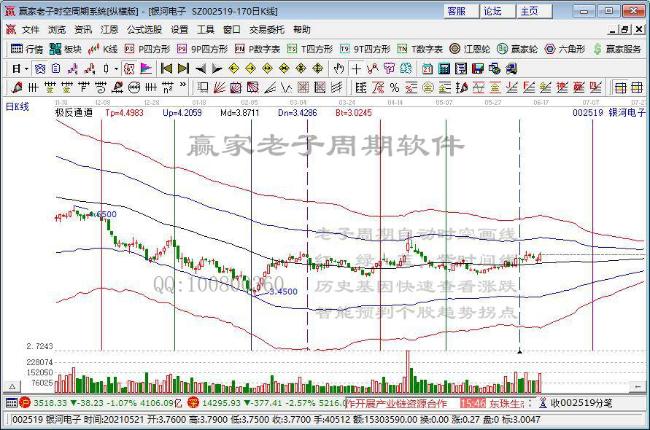
Task: Click the keyboard icon in status bar
Action: coord(12,403)
